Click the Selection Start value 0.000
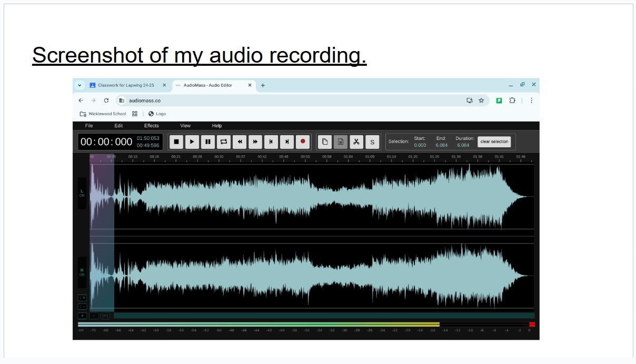This screenshot has width=636, height=364. click(x=420, y=145)
